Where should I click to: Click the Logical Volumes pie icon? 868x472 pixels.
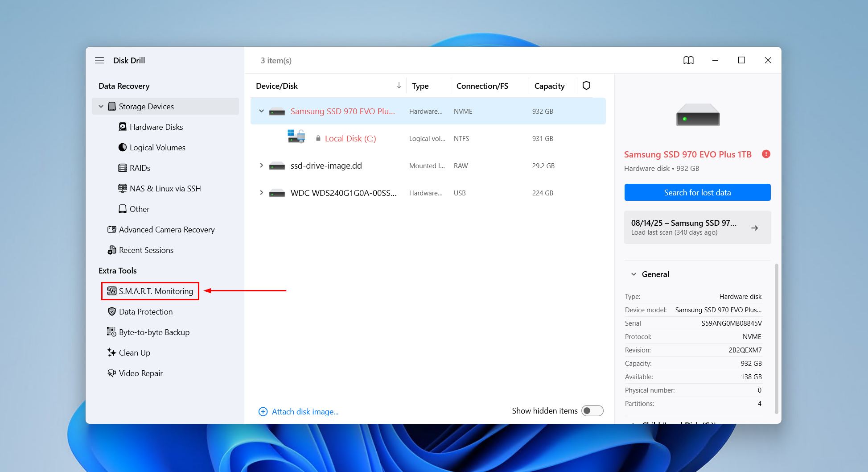(x=123, y=147)
